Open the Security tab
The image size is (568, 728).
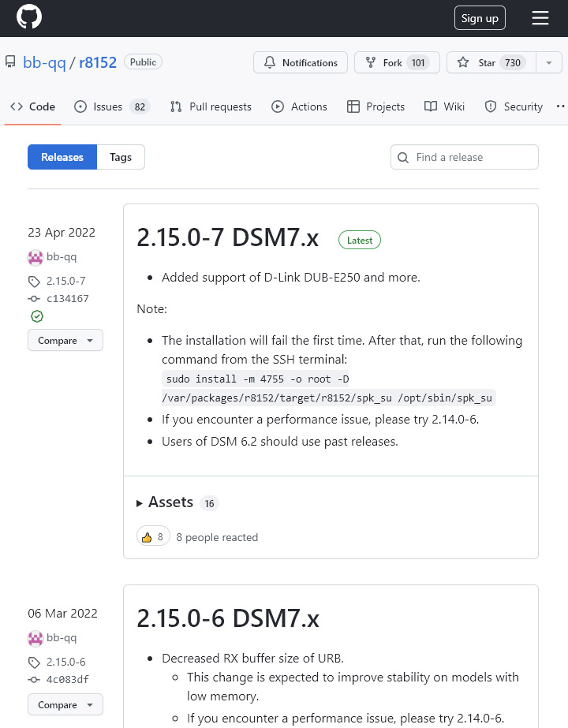[x=514, y=106]
